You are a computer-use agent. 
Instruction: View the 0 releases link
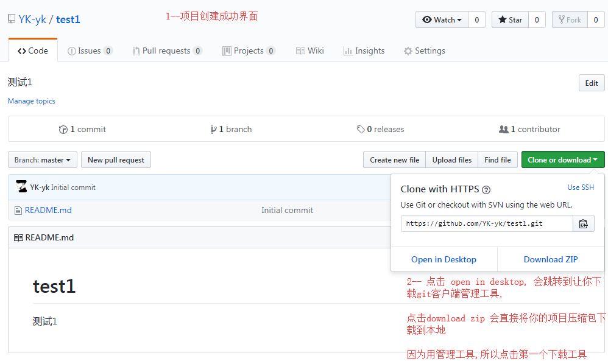380,129
